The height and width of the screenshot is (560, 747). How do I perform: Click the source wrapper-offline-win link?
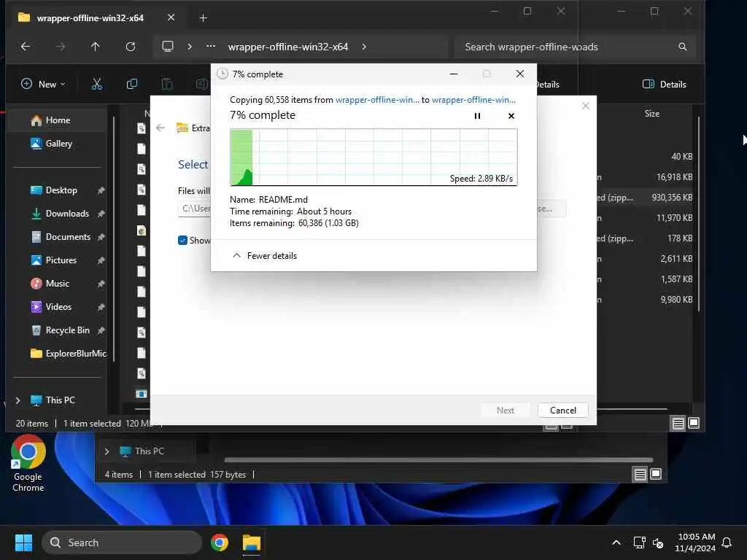[x=377, y=100]
